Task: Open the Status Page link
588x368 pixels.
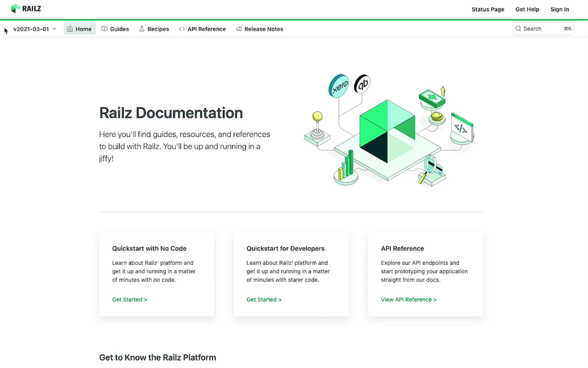Action: (487, 9)
